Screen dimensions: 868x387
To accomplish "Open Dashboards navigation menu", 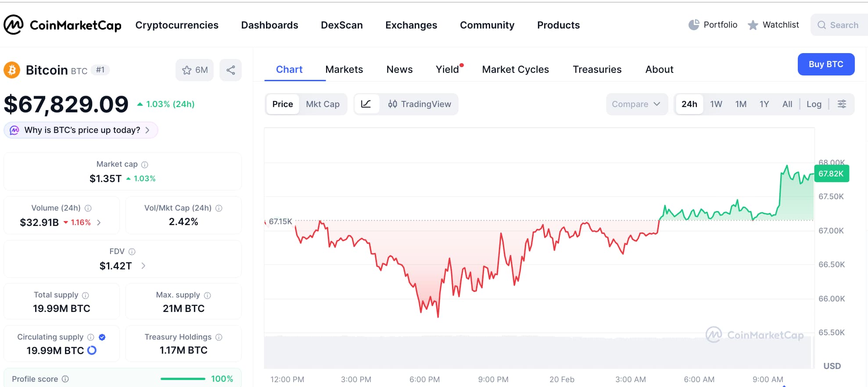I will (269, 25).
